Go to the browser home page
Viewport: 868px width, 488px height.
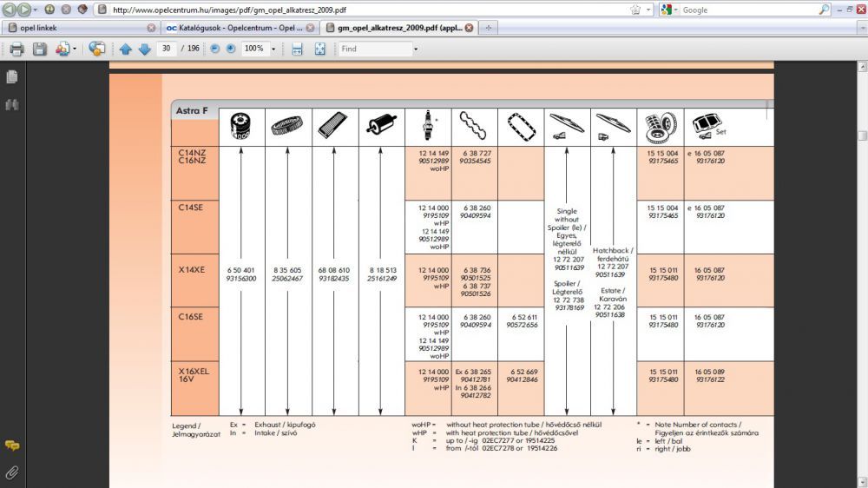pos(82,10)
